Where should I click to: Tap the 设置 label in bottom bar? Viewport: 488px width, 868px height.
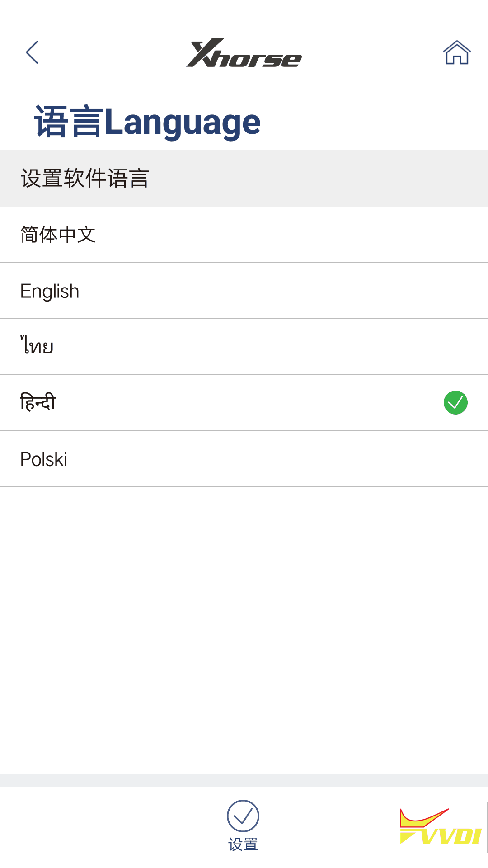pos(243,844)
